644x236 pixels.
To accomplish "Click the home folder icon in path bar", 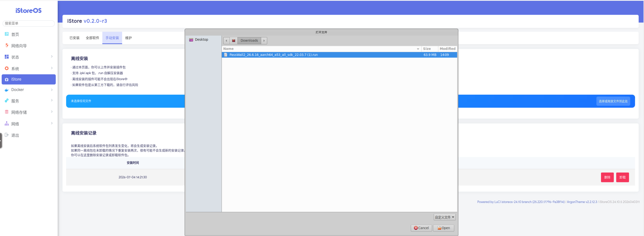I will click(x=234, y=41).
